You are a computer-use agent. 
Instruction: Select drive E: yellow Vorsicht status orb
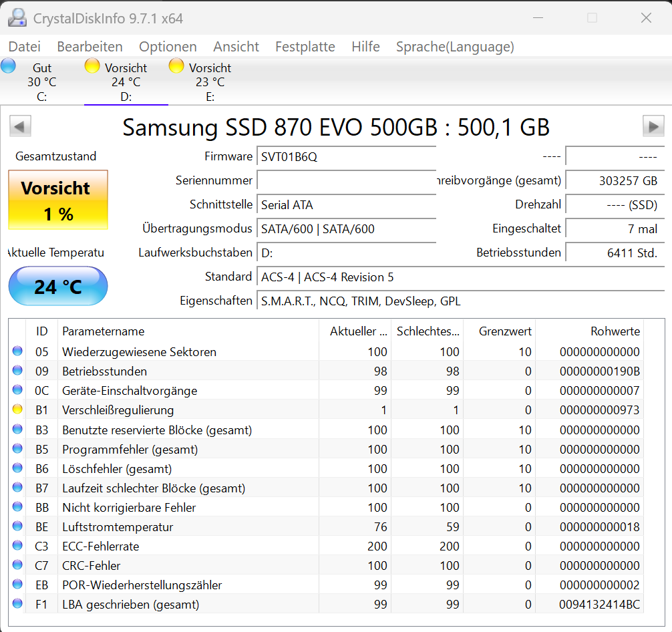tap(176, 65)
